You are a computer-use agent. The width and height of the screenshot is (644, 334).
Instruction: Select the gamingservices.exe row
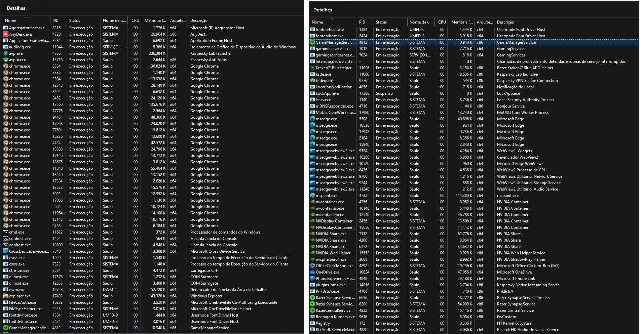click(474, 49)
